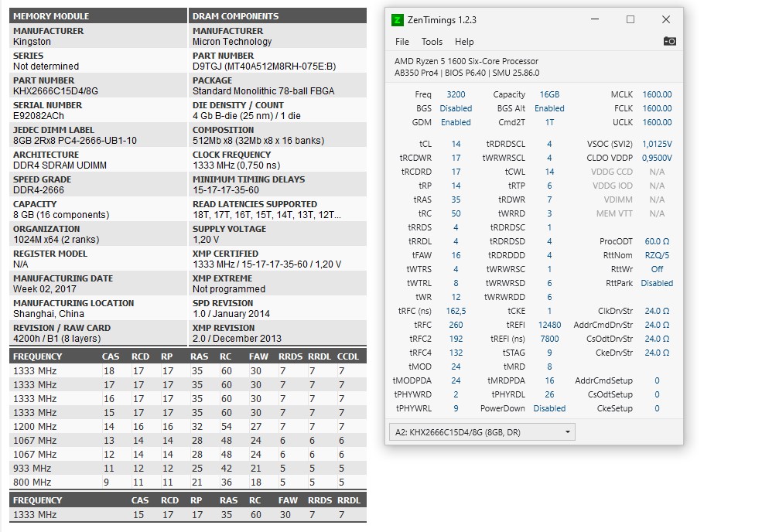Click the RttPark value Disabled

pos(657,283)
